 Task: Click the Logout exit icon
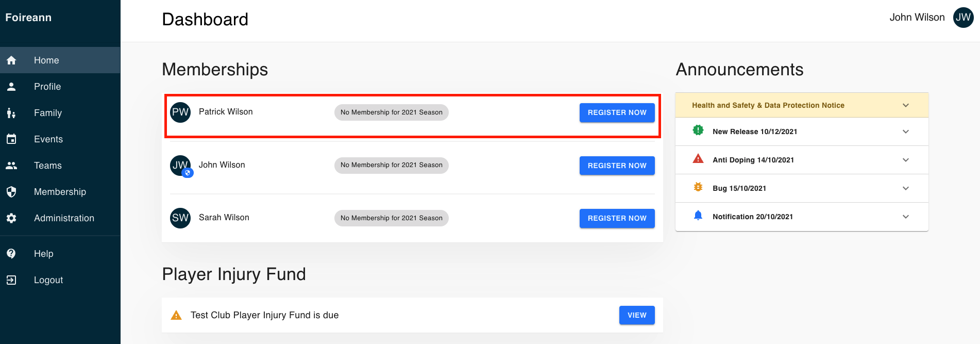point(11,280)
